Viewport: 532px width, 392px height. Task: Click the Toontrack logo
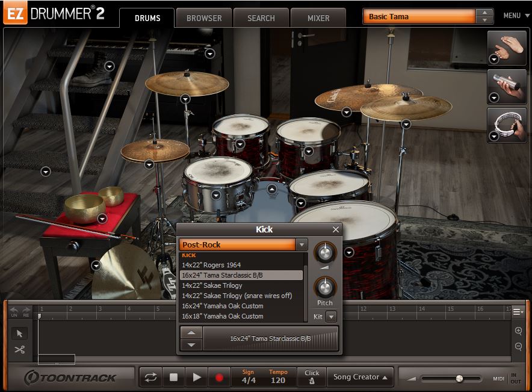point(70,378)
